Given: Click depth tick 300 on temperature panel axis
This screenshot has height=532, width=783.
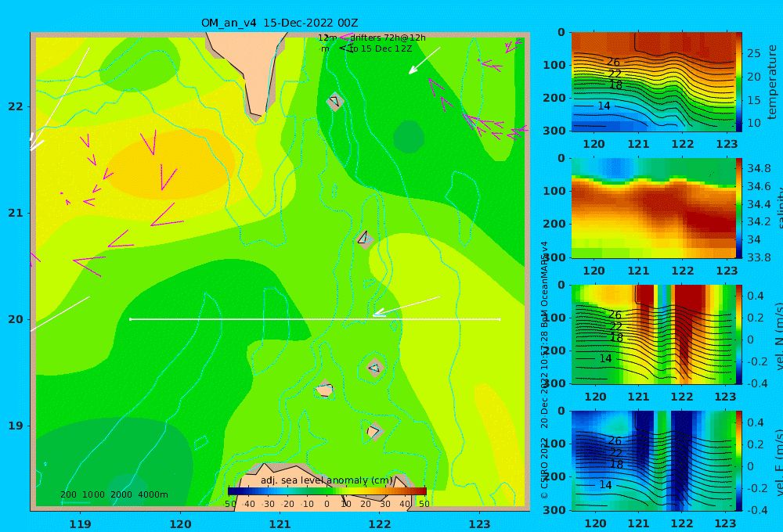Looking at the screenshot, I should 554,130.
